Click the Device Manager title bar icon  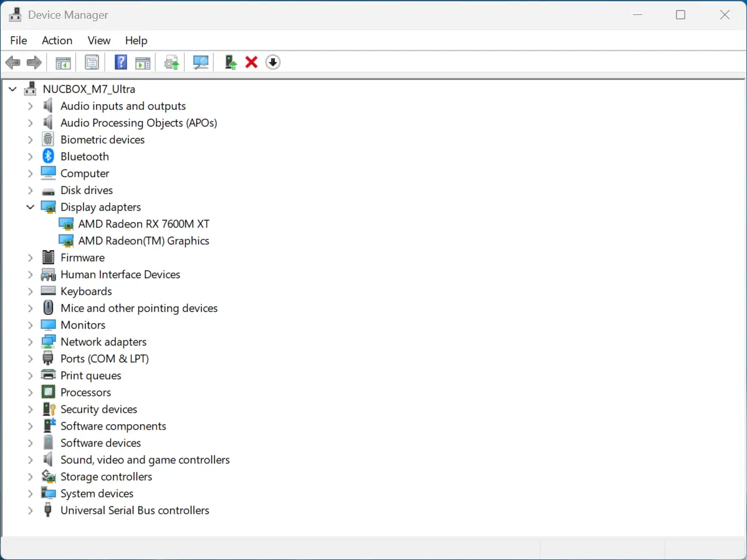[15, 15]
